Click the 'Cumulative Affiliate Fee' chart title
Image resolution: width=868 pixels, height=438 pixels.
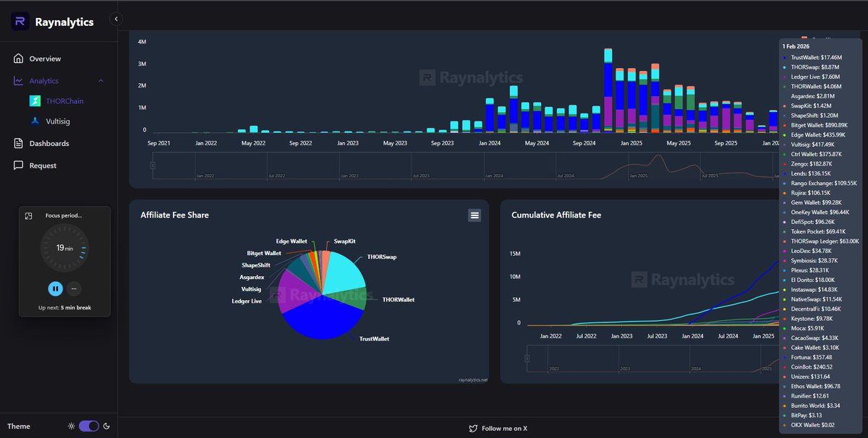(x=556, y=215)
